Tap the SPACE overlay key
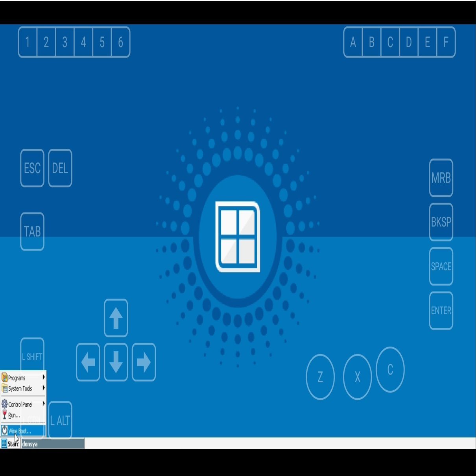 tap(441, 266)
